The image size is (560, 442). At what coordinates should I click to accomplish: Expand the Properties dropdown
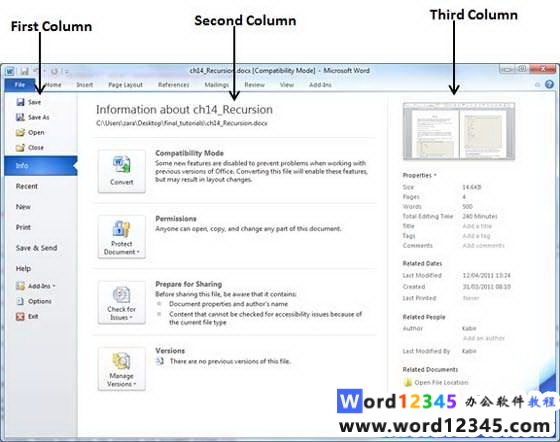click(x=420, y=175)
